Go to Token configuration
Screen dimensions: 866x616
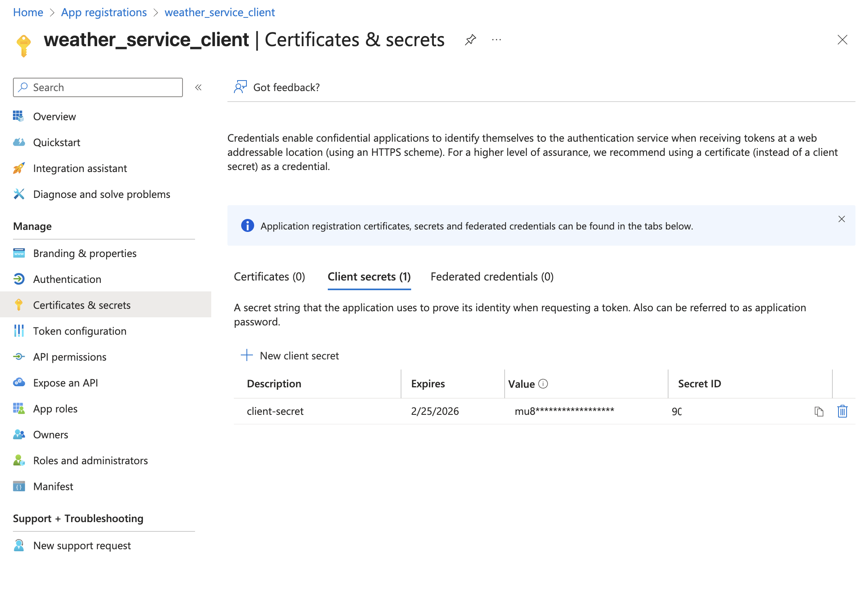pos(80,331)
